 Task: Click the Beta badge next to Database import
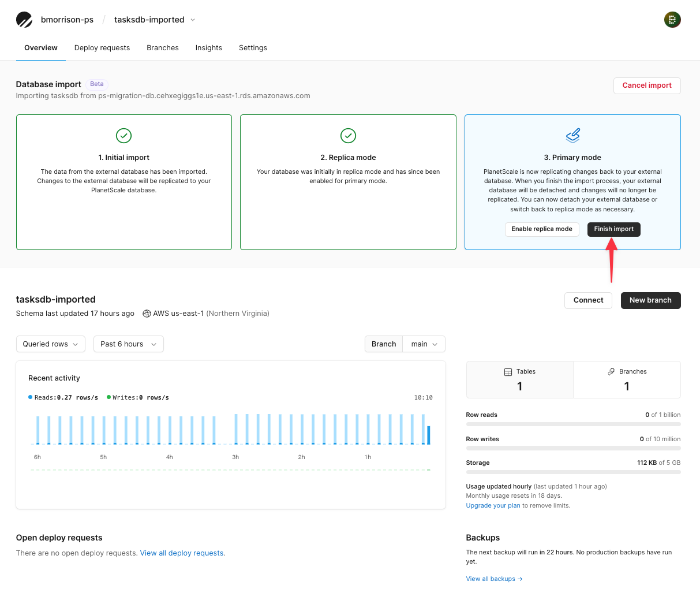97,84
